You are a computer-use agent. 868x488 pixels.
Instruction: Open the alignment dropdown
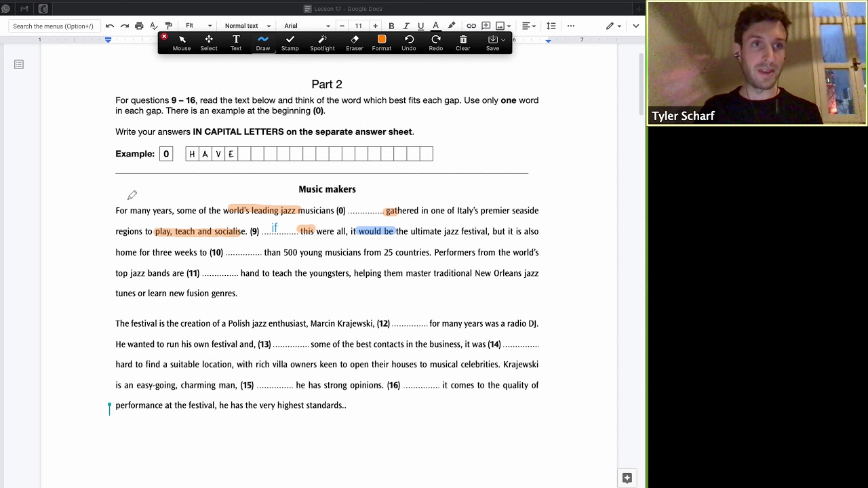[529, 26]
